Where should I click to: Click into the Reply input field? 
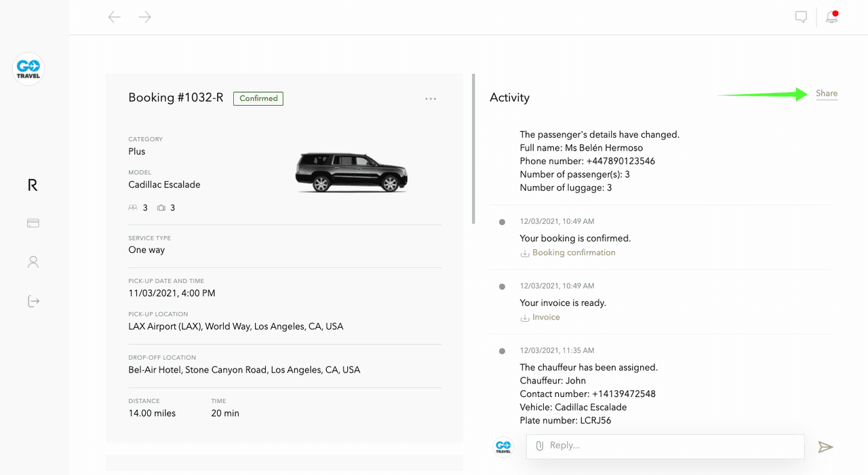[x=671, y=446]
